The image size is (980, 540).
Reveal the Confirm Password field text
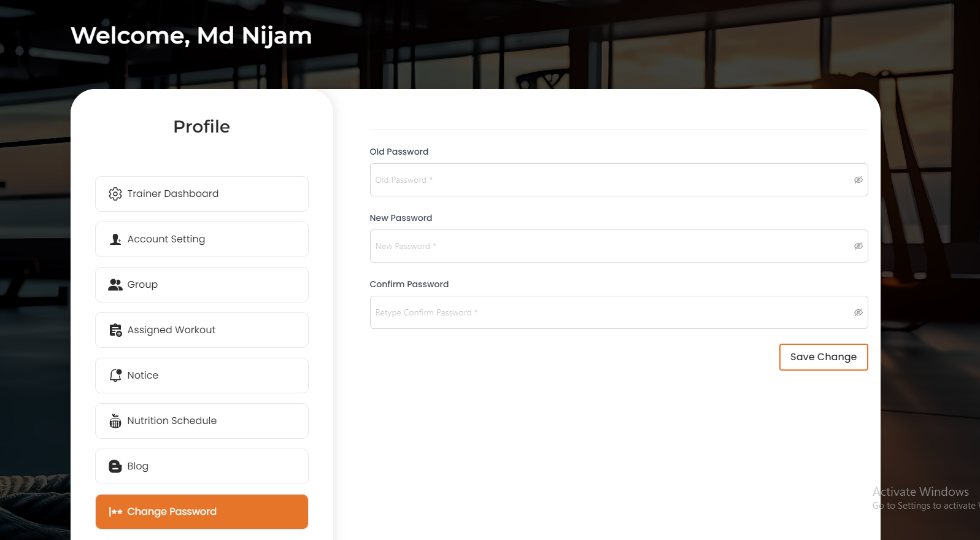pos(858,312)
